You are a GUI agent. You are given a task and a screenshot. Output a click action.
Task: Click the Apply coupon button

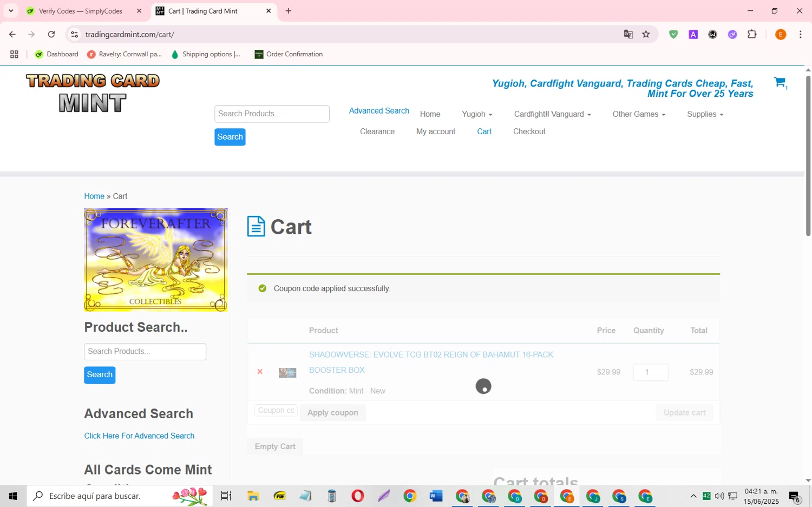tap(333, 413)
